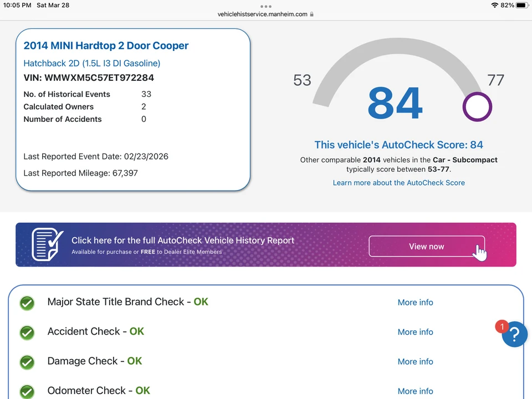Click the large 84 score number

click(x=395, y=103)
